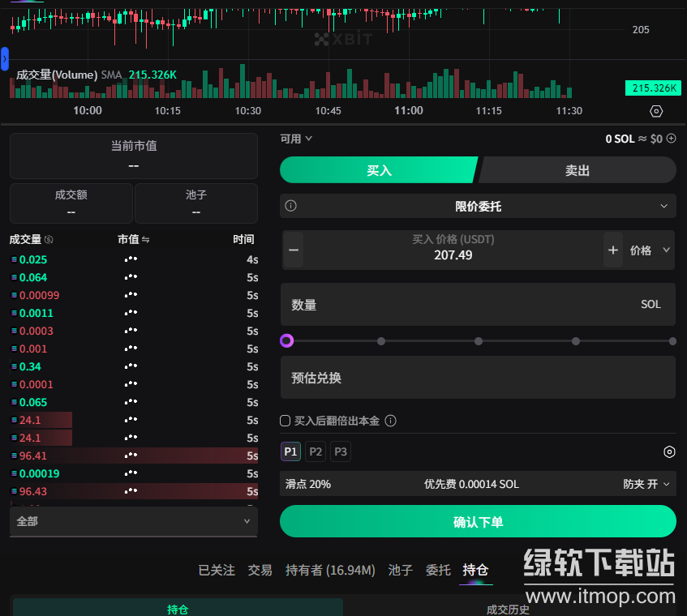Viewport: 687px width, 616px height.
Task: Open the info icon beside 限价委托
Action: (x=291, y=206)
